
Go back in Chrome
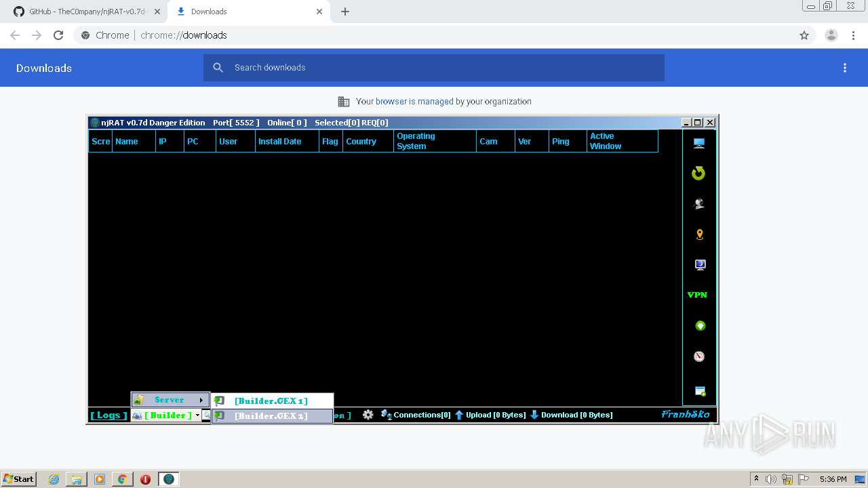point(15,35)
